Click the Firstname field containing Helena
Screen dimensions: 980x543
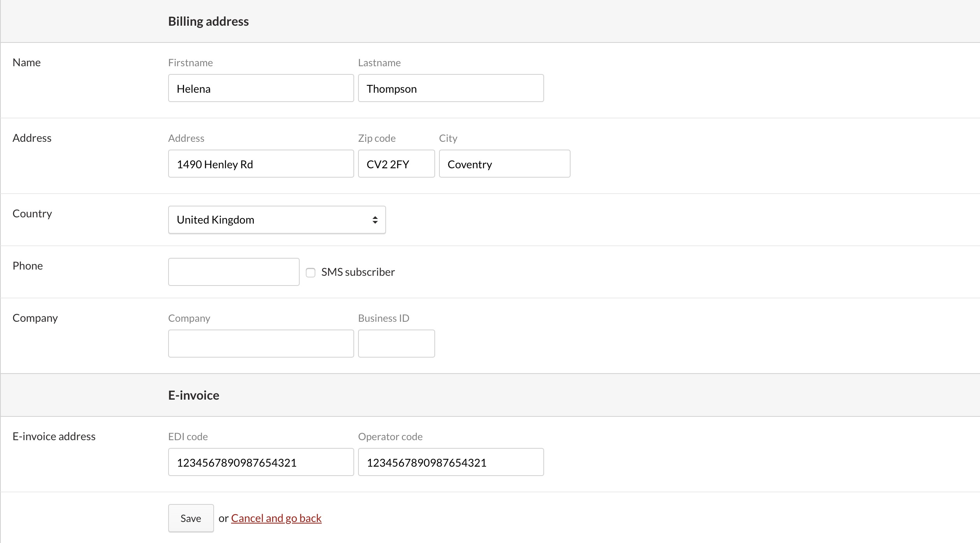[261, 88]
